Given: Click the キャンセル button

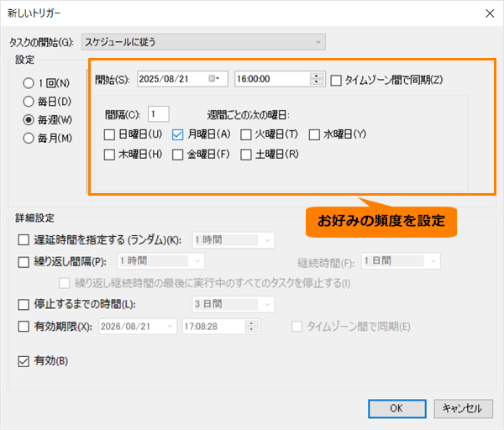Looking at the screenshot, I should (x=463, y=409).
